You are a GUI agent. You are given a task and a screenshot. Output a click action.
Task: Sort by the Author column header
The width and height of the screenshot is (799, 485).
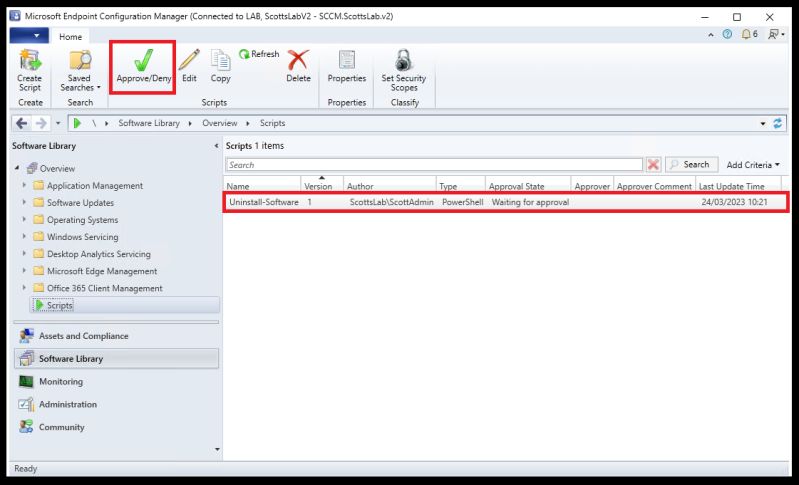pyautogui.click(x=390, y=186)
